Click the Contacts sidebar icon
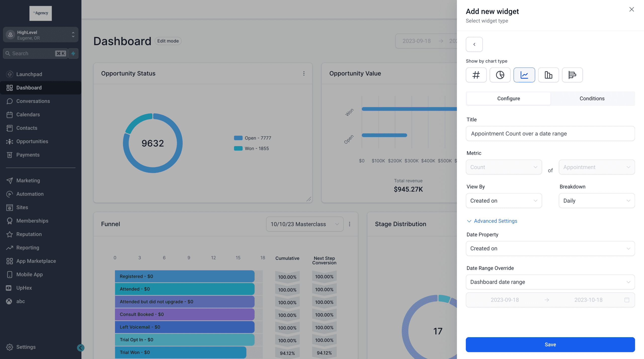 [x=10, y=128]
